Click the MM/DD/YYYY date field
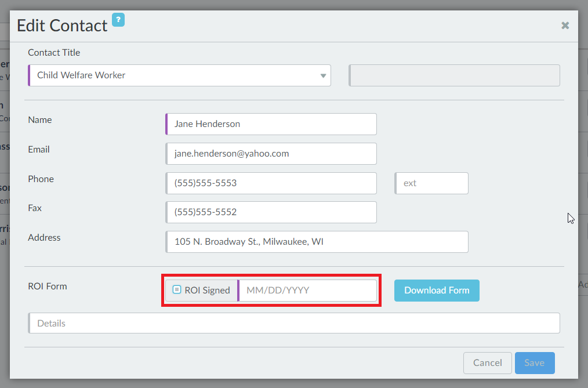This screenshot has height=388, width=588. click(307, 291)
